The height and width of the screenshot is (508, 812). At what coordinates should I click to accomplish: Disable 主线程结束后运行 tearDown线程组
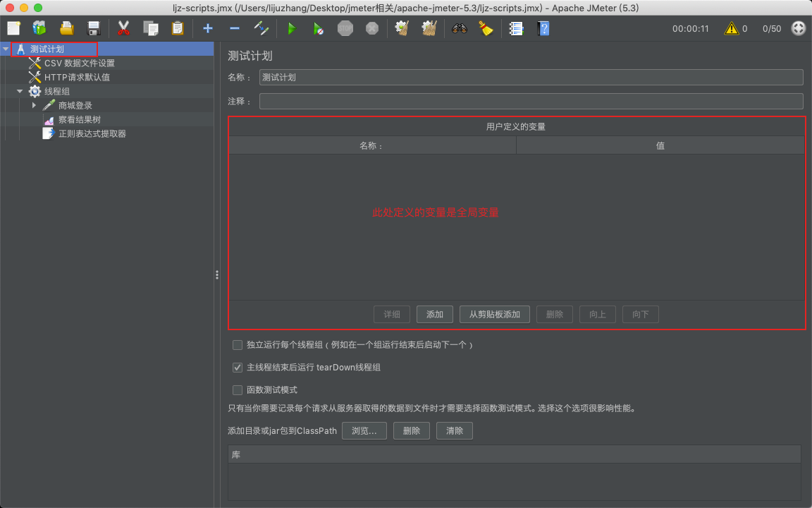point(238,368)
